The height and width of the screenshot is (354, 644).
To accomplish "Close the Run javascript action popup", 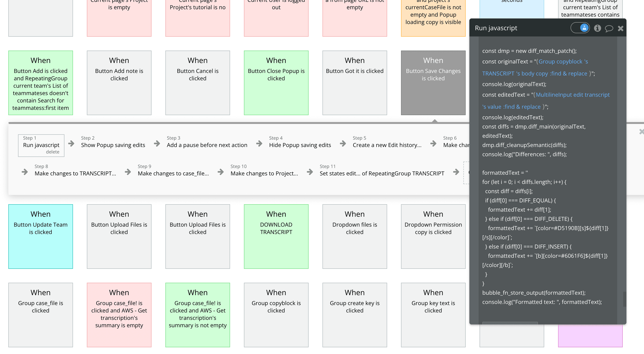I will (x=620, y=28).
